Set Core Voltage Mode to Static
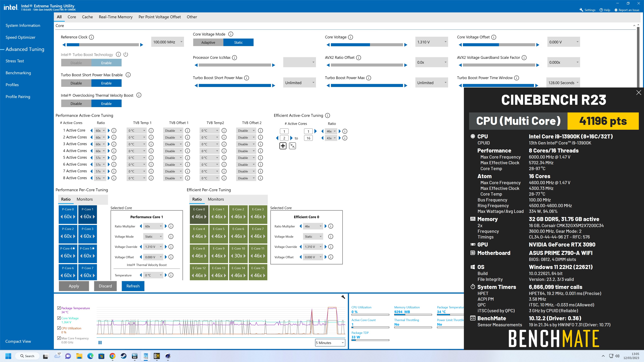Screen dimensions: 644x362 coord(238,42)
